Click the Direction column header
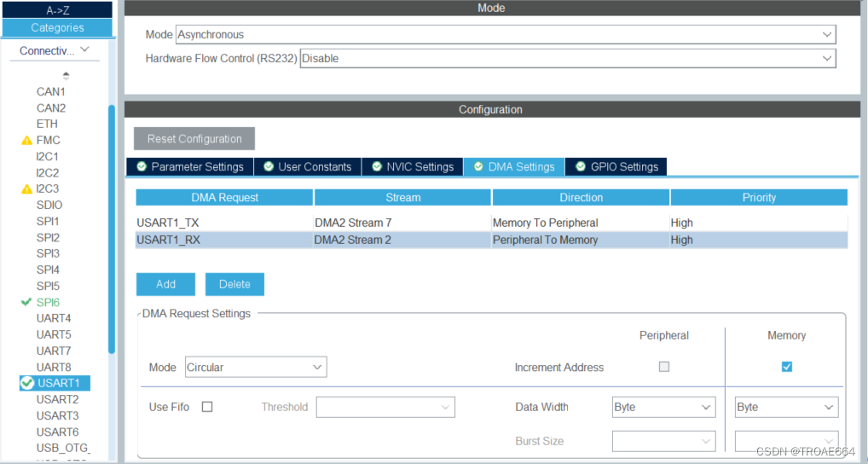Viewport: 868px width, 464px height. [x=581, y=198]
